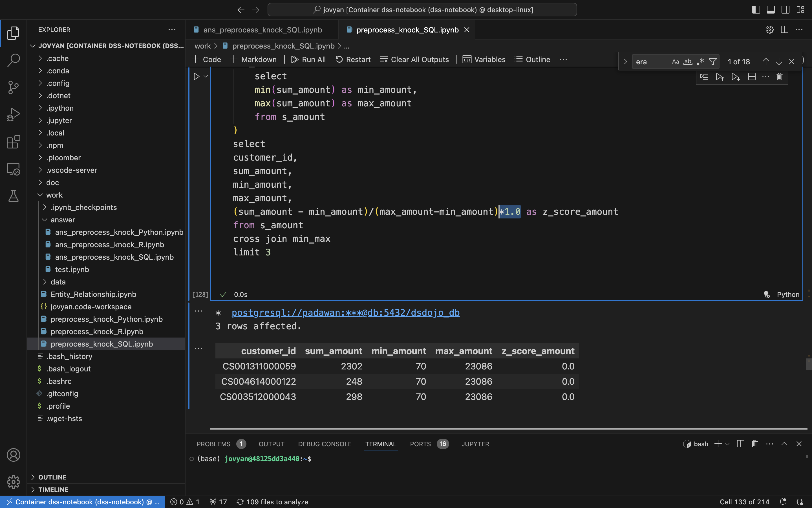Run by line in cell toolbar
Screen dimensions: 812x508
click(x=704, y=77)
